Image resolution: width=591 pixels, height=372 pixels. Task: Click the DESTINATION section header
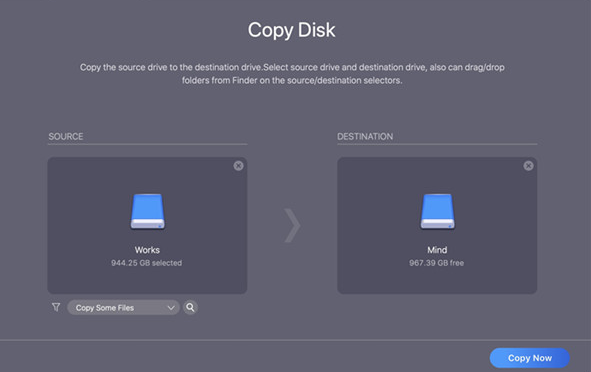pos(365,136)
